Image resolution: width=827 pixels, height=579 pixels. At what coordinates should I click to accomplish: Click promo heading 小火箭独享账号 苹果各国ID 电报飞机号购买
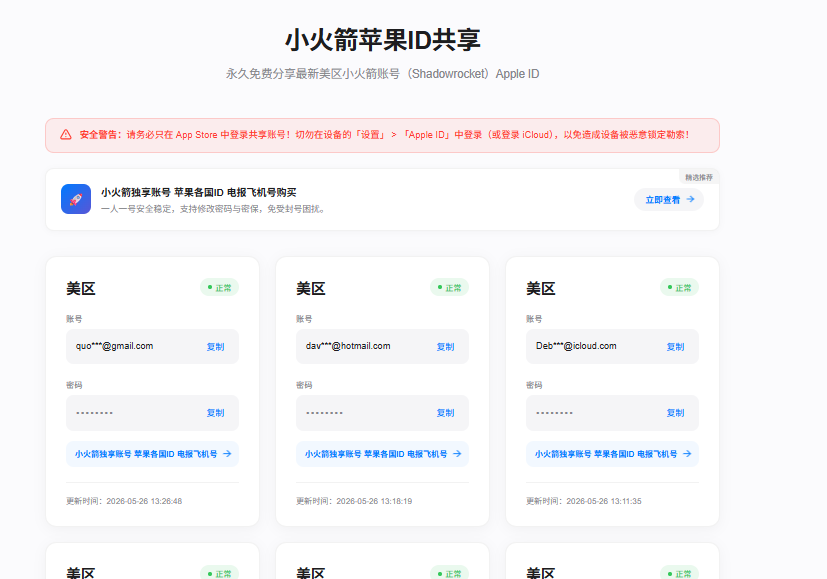[x=199, y=192]
